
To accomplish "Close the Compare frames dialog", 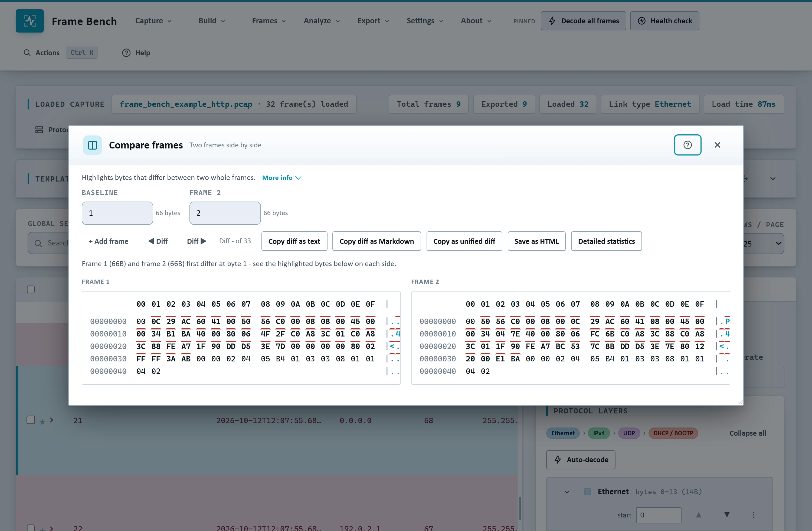I will coord(717,145).
